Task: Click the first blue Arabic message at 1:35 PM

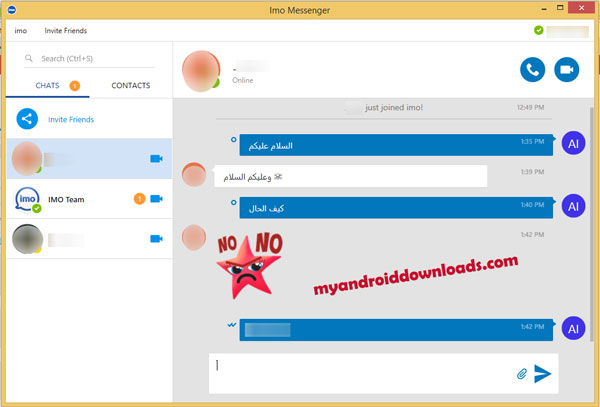Action: pyautogui.click(x=396, y=145)
